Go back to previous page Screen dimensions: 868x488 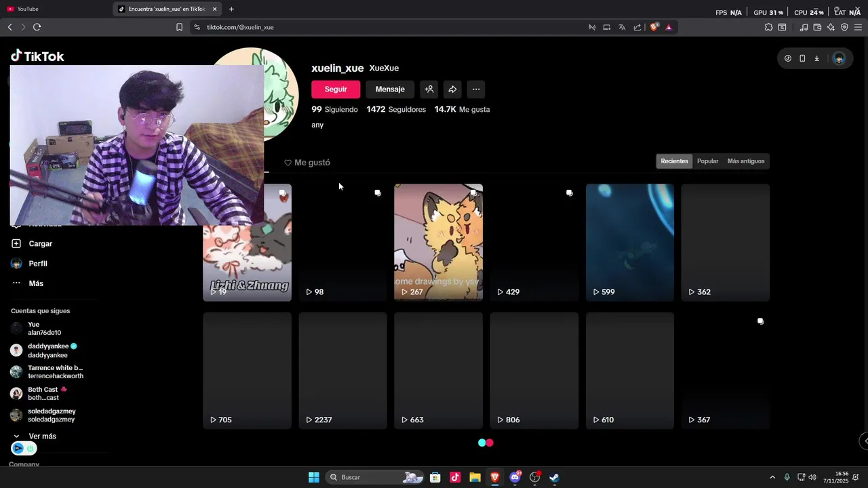pos(9,27)
